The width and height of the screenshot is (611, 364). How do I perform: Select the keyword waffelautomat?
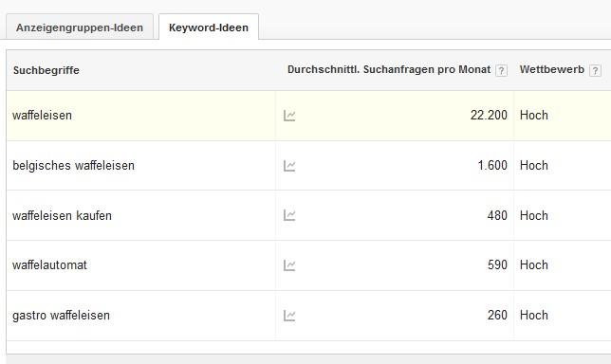[x=49, y=265]
